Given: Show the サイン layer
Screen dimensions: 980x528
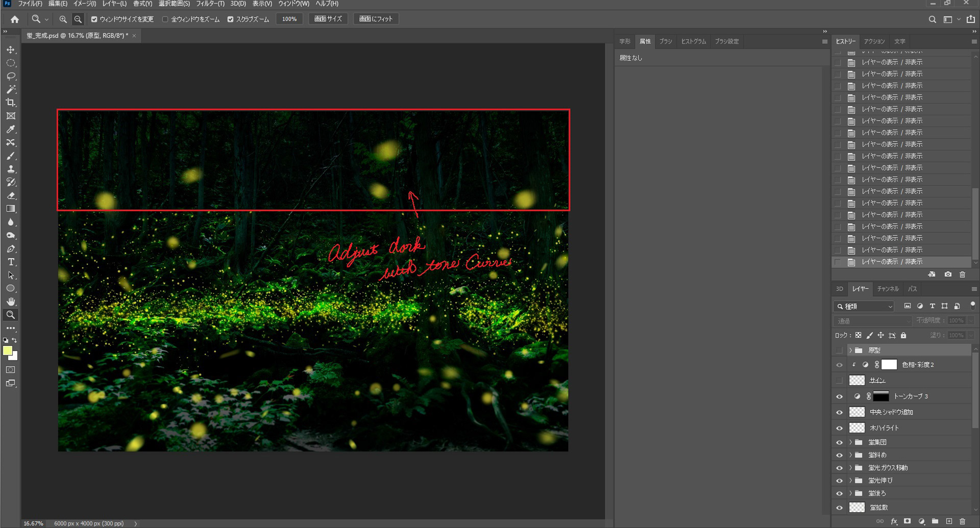Looking at the screenshot, I should click(839, 380).
